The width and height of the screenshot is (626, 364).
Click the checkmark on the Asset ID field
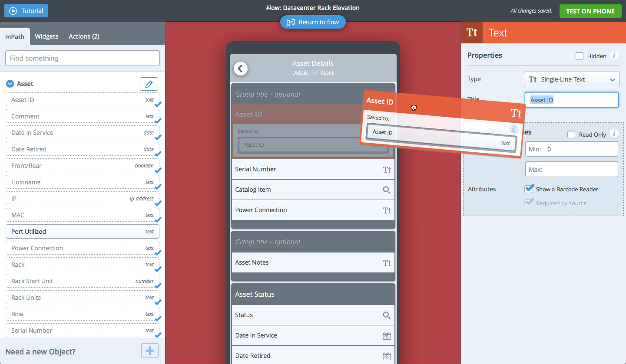pyautogui.click(x=158, y=104)
